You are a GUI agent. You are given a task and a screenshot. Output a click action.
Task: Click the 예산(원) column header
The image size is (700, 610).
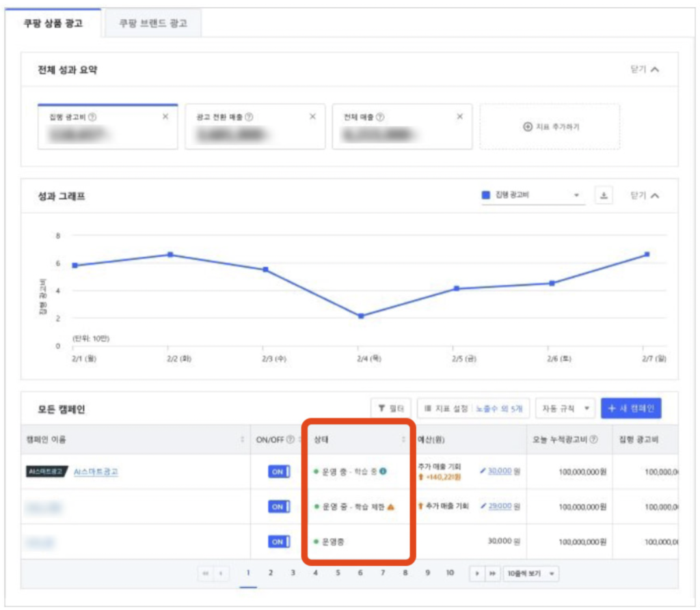[x=431, y=439]
